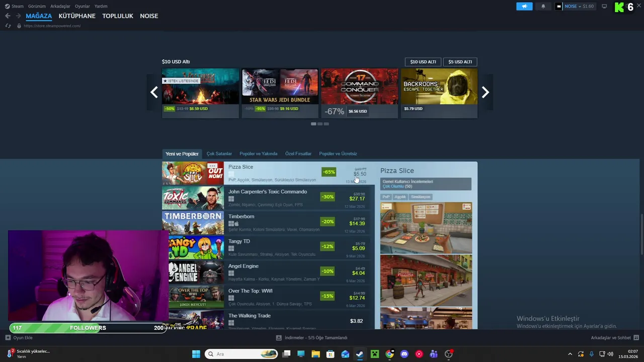
Task: Select the Çok Satanlar tab
Action: pyautogui.click(x=219, y=154)
